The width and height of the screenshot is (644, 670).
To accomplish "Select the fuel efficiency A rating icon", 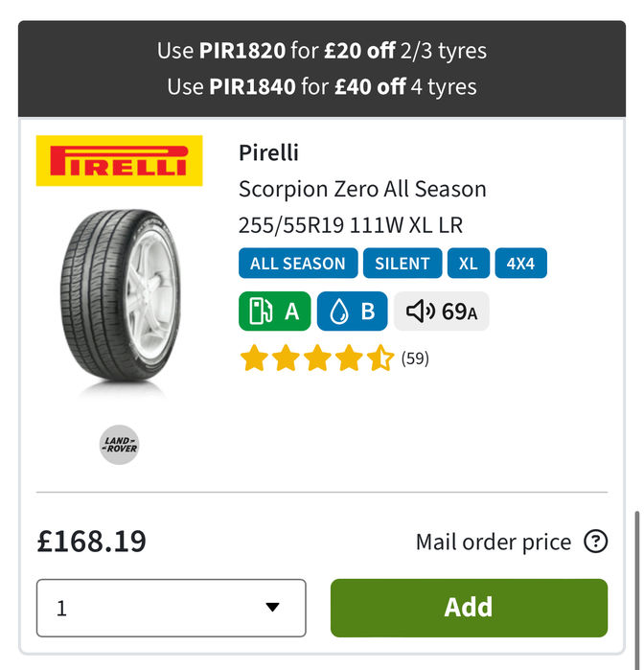I will (275, 312).
